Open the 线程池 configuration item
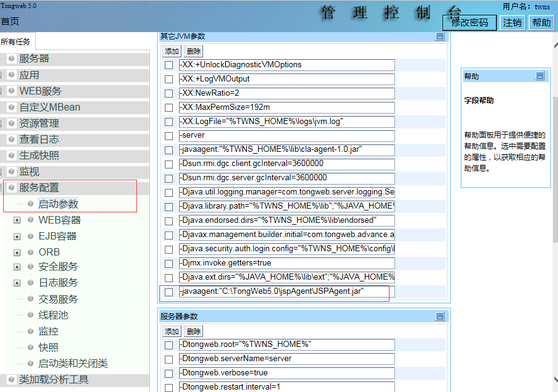The height and width of the screenshot is (392, 558). 53,315
